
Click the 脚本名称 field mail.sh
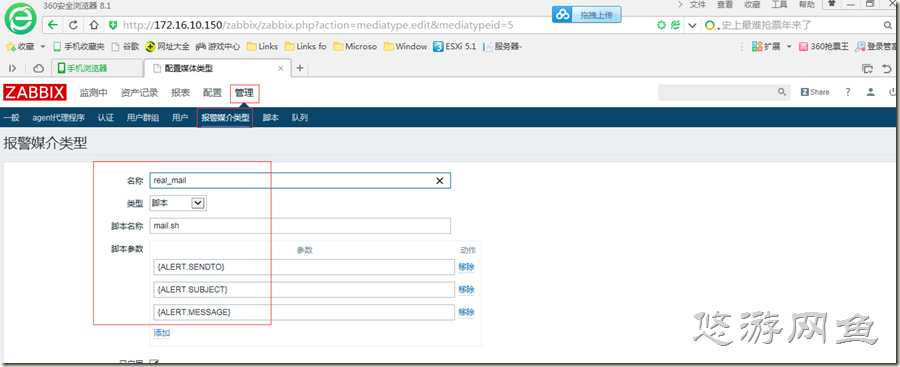coord(300,226)
